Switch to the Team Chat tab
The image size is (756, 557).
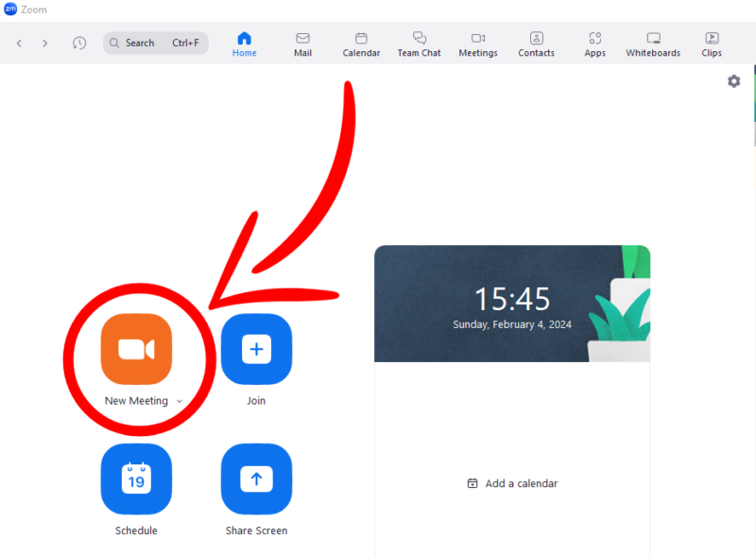pos(419,44)
